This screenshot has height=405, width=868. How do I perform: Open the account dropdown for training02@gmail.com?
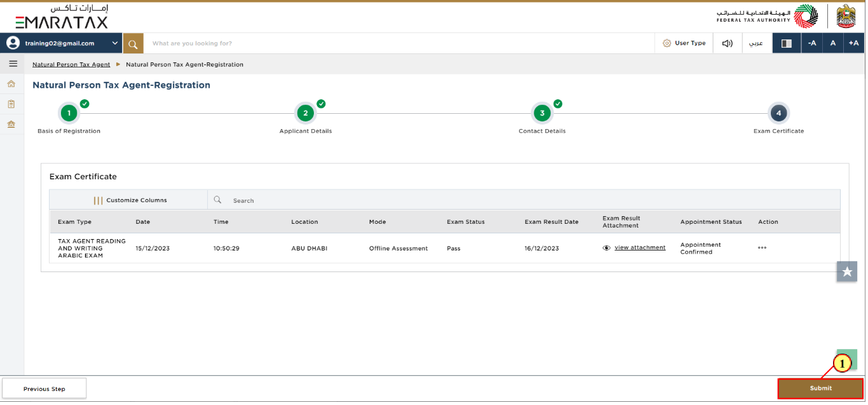[115, 43]
